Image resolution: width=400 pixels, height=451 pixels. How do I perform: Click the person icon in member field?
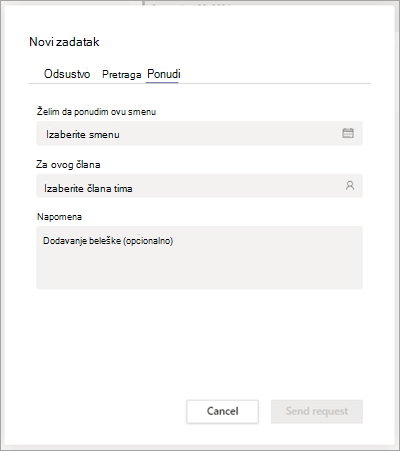tap(350, 185)
